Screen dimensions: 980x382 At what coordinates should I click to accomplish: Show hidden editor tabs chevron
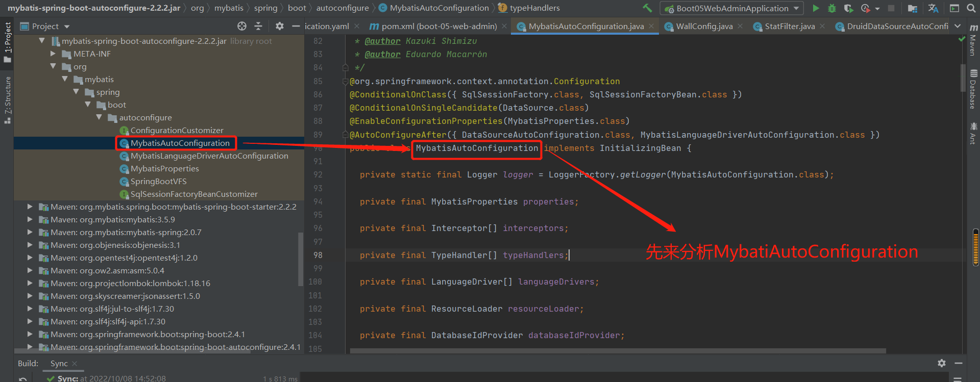coord(958,26)
